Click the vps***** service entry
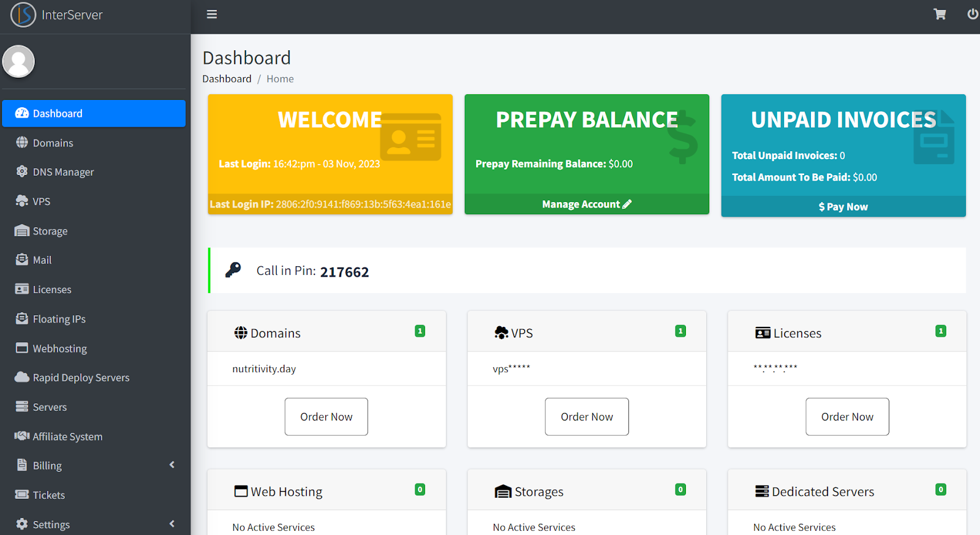Viewport: 980px width, 535px height. (511, 369)
